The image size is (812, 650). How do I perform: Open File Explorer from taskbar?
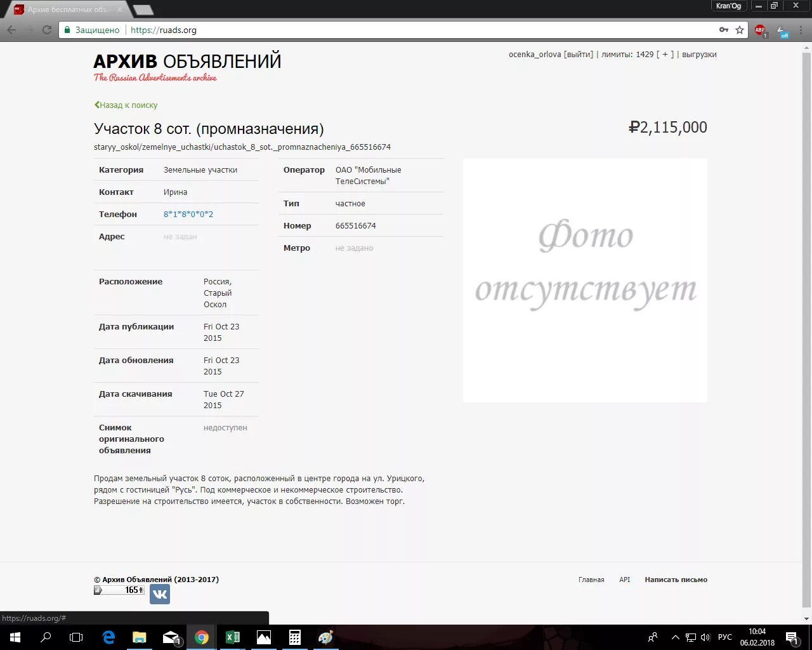139,637
